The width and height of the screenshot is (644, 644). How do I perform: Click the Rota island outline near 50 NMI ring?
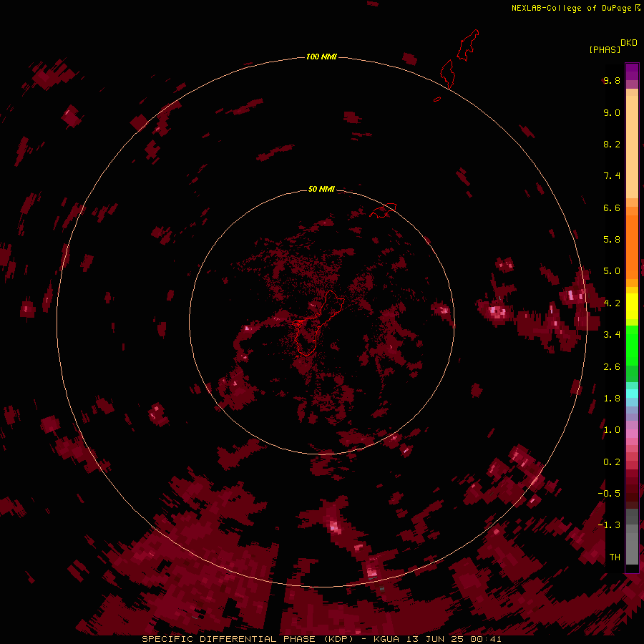click(383, 210)
